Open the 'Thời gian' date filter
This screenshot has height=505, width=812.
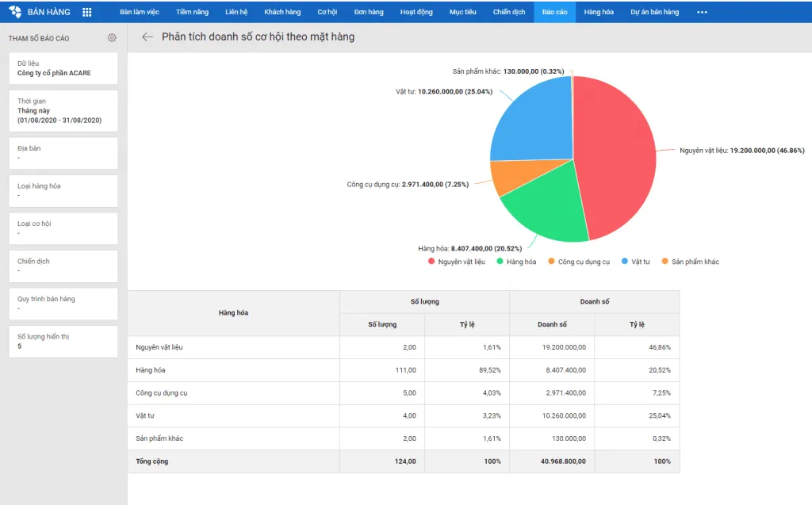tap(63, 110)
